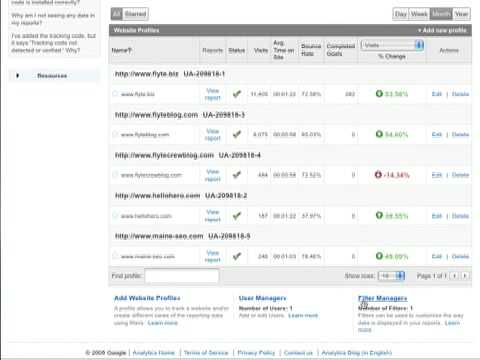Delete the www.hellohero.com profile
The height and width of the screenshot is (360, 480).
pyautogui.click(x=460, y=216)
